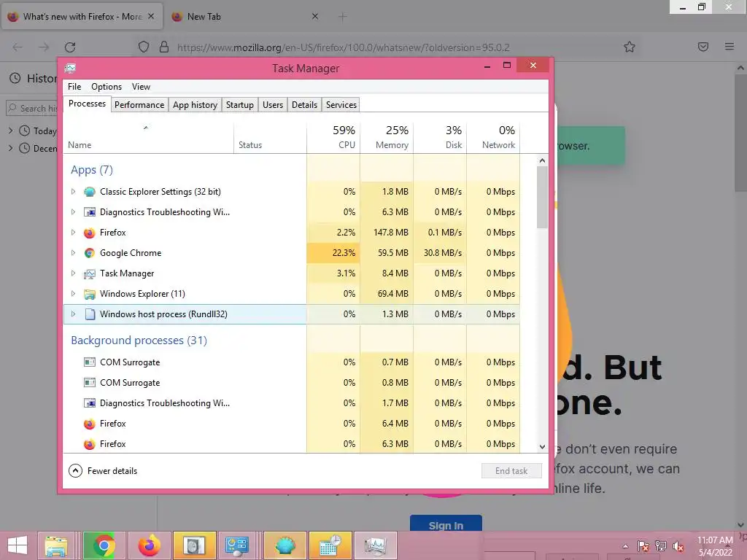747x560 pixels.
Task: Open the Task Manager taskbar button
Action: pos(376,545)
